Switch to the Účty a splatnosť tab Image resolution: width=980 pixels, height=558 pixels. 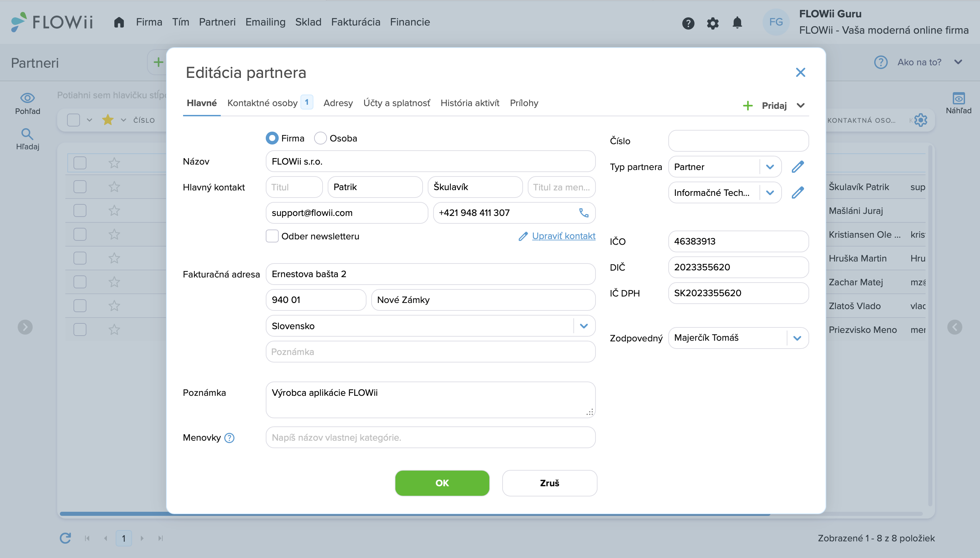(396, 103)
